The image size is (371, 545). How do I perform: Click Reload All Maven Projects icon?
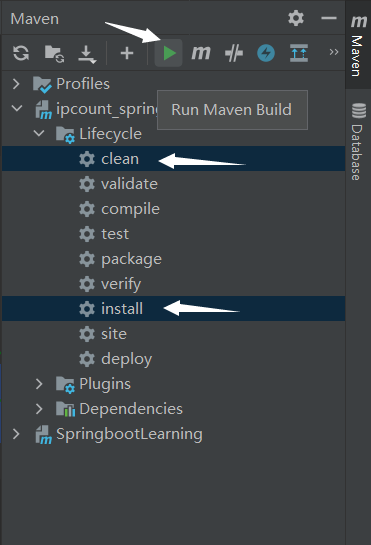click(x=21, y=53)
